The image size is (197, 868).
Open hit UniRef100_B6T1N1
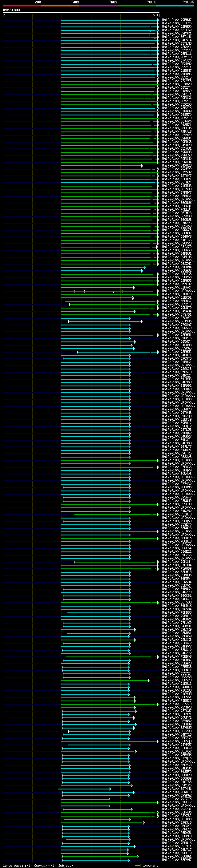pyautogui.click(x=177, y=37)
